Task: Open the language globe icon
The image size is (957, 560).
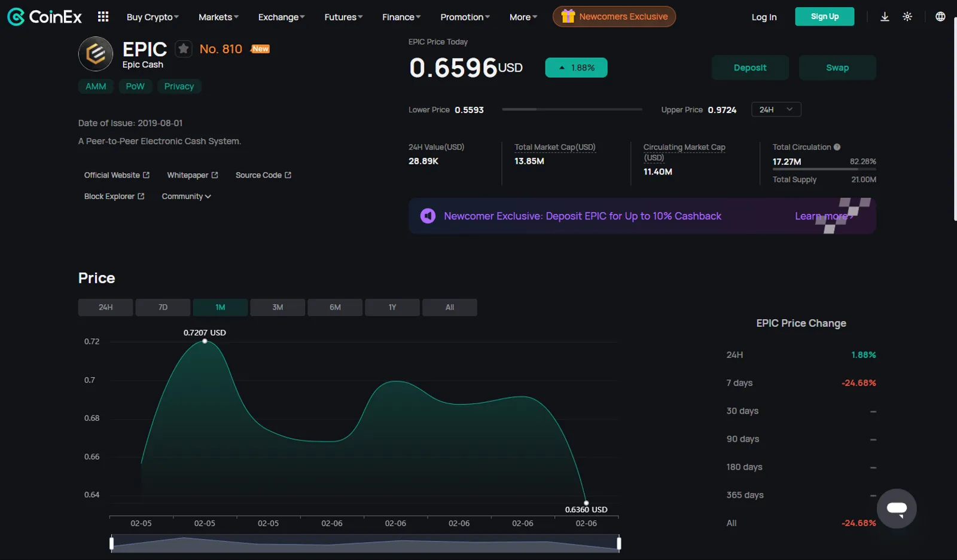Action: pyautogui.click(x=940, y=17)
